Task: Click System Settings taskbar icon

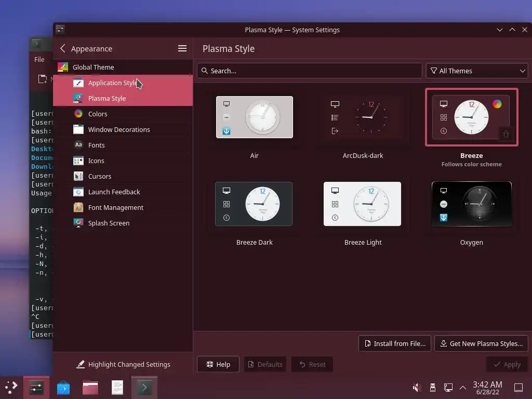Action: click(36, 388)
